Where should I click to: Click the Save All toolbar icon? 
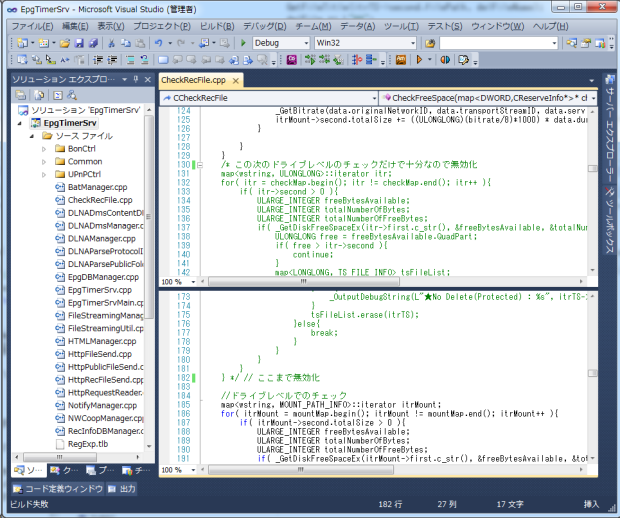point(92,44)
